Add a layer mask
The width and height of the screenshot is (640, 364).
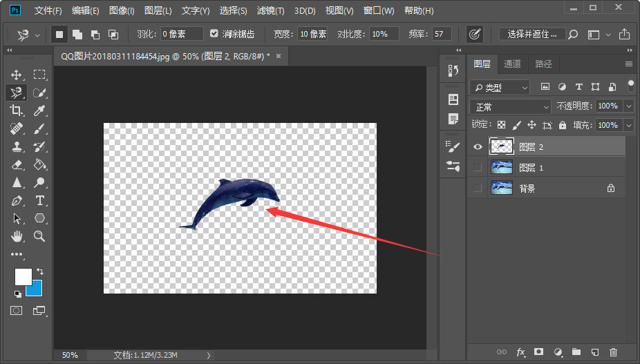click(x=539, y=352)
